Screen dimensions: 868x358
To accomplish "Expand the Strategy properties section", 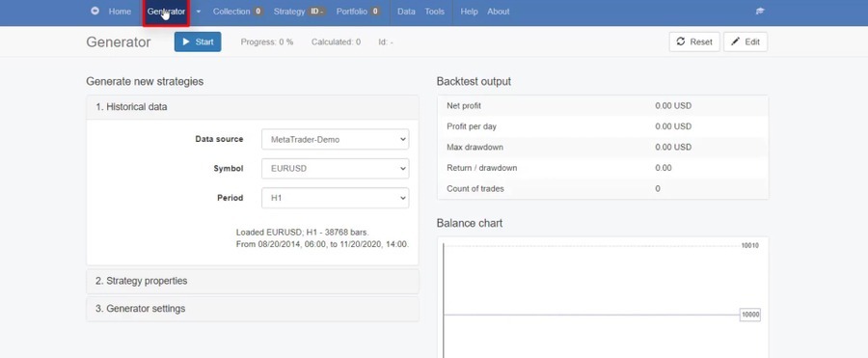I will [x=253, y=281].
